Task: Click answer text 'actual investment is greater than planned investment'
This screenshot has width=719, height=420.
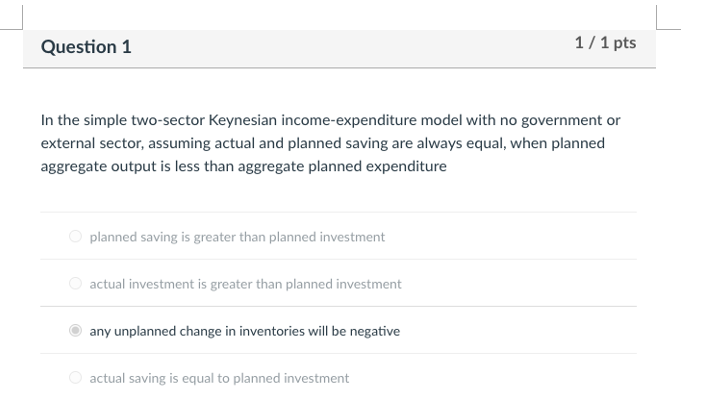Action: [245, 284]
